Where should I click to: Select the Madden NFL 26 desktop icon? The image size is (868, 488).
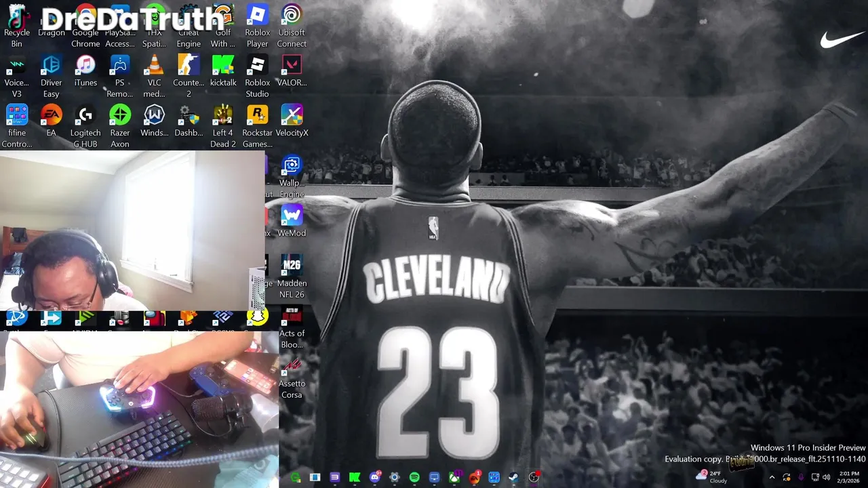(292, 277)
